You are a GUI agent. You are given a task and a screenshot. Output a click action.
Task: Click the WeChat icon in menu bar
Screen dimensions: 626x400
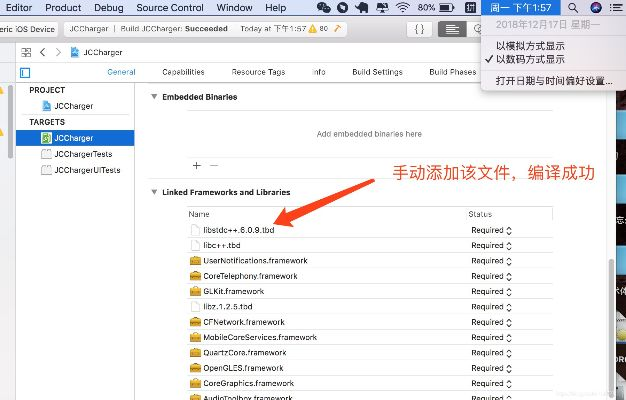click(322, 7)
